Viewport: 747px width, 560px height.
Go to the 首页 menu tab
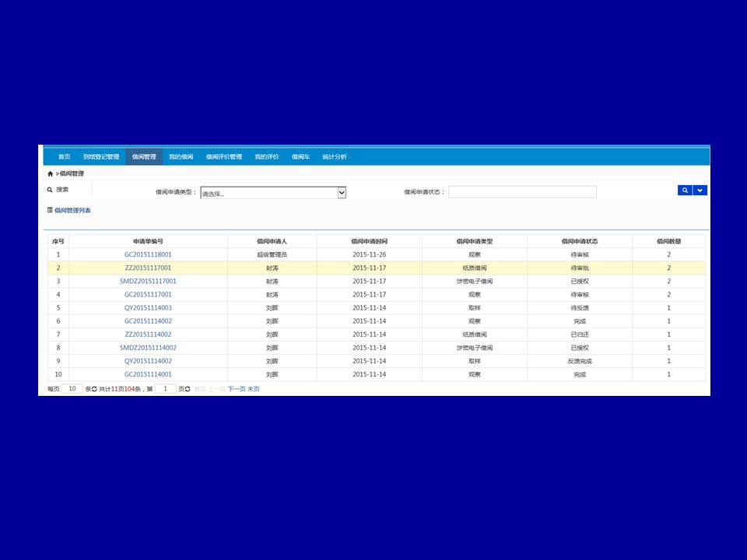coord(64,156)
